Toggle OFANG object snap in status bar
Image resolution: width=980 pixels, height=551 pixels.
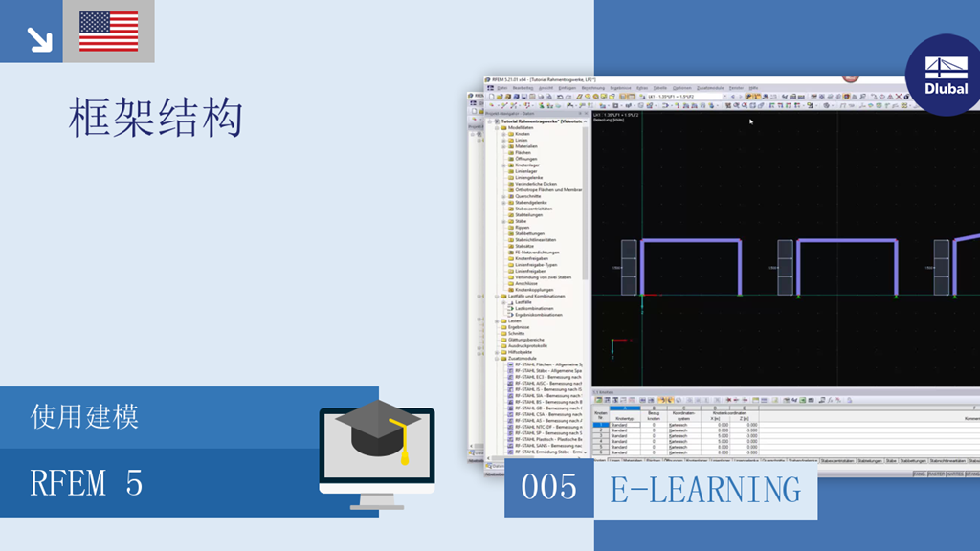pyautogui.click(x=972, y=474)
